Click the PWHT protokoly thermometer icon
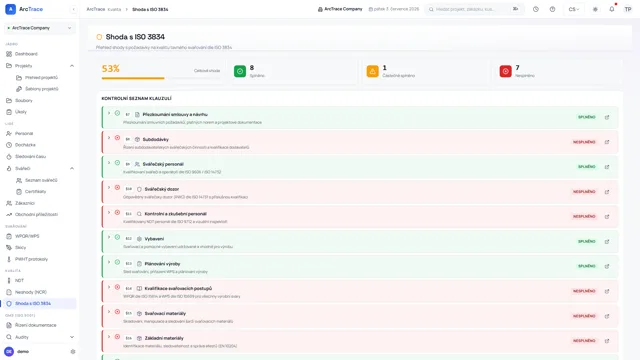The width and height of the screenshot is (640, 360). tap(9, 259)
